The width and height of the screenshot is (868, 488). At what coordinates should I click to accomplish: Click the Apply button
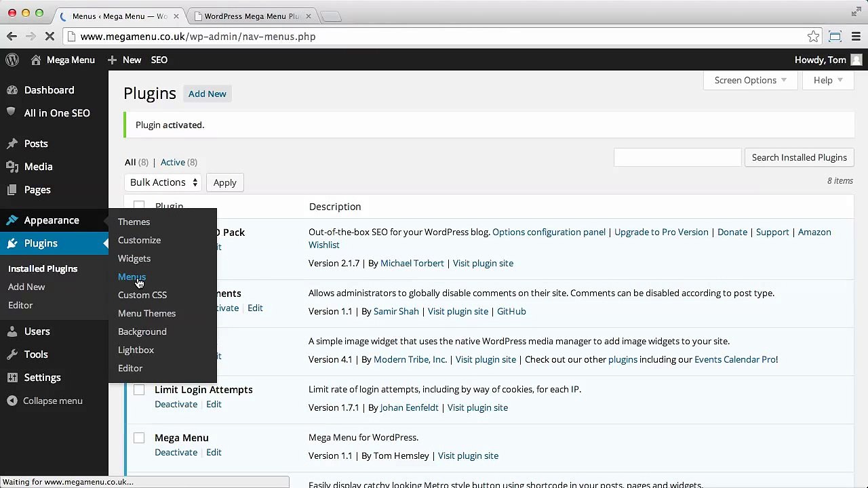pos(225,182)
